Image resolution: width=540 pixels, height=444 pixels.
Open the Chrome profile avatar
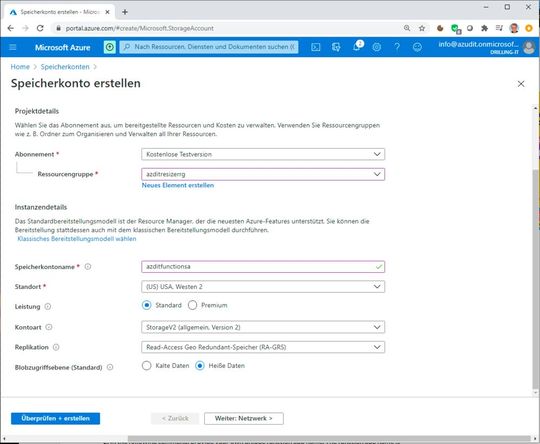pyautogui.click(x=514, y=28)
